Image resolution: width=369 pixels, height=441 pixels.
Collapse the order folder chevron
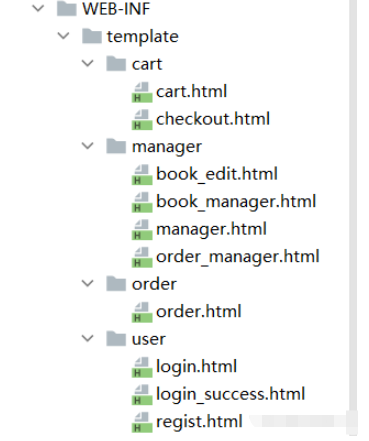click(88, 283)
